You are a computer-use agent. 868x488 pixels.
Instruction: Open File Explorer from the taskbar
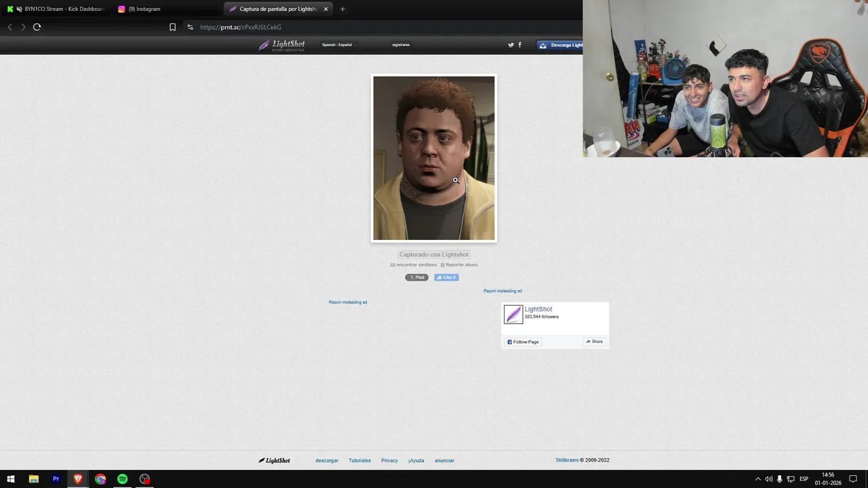click(33, 479)
